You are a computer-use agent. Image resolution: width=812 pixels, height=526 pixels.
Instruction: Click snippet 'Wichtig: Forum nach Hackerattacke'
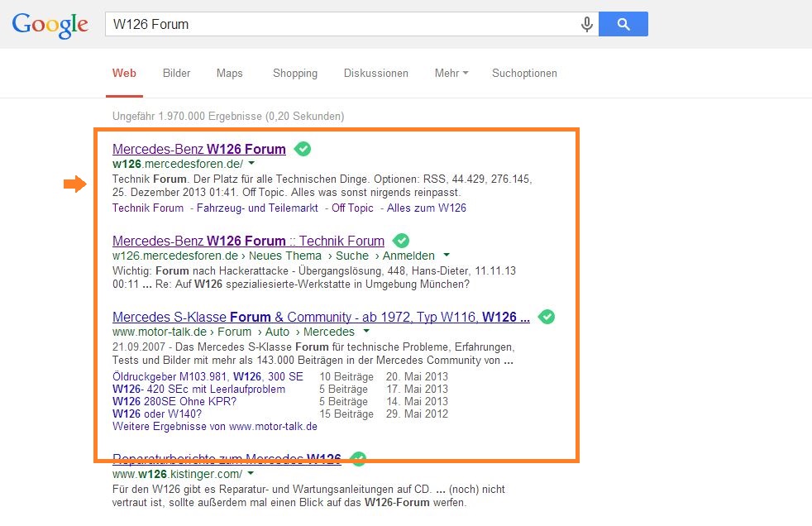click(x=202, y=270)
